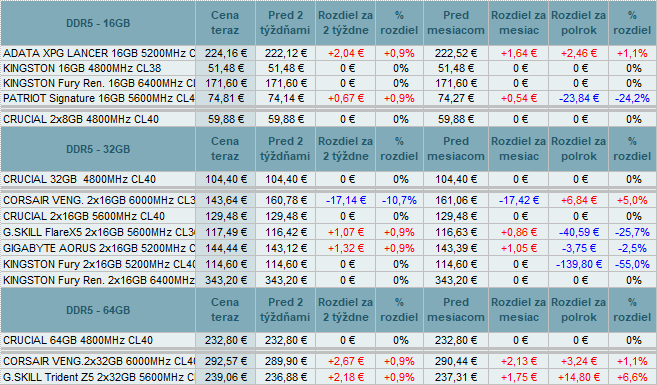The width and height of the screenshot is (657, 385).
Task: Click the DDR5 - 32GB section header
Action: tap(98, 149)
